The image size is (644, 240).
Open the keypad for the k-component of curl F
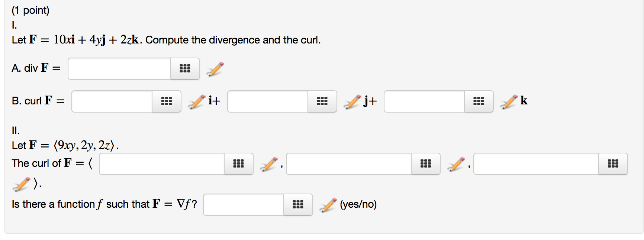coord(479,101)
